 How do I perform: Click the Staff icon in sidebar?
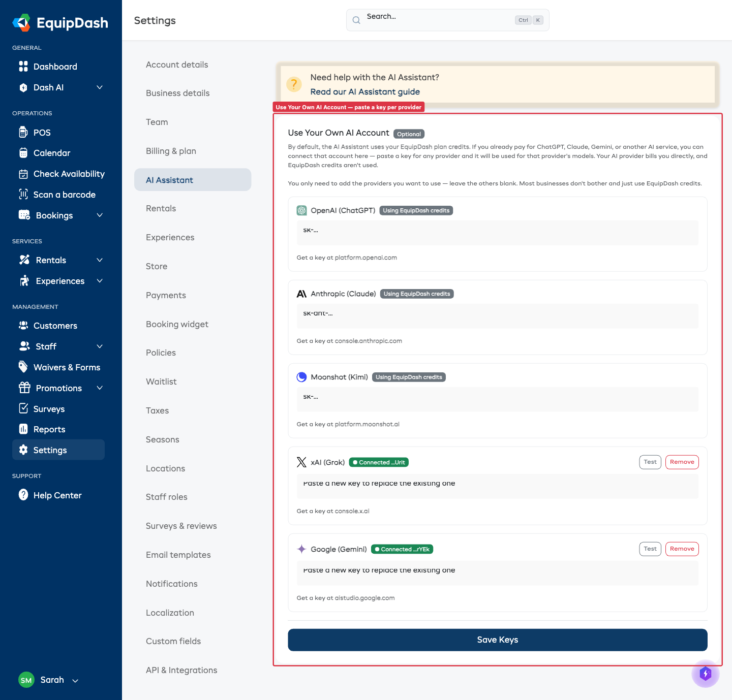[24, 346]
